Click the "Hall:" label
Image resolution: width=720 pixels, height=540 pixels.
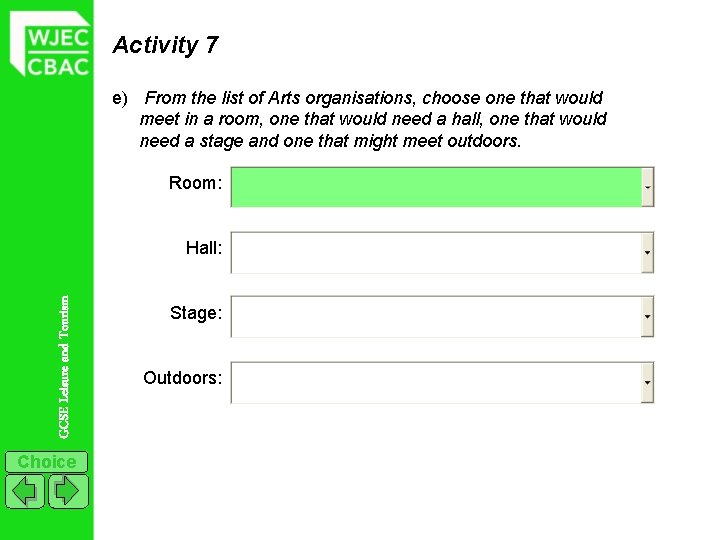(204, 248)
